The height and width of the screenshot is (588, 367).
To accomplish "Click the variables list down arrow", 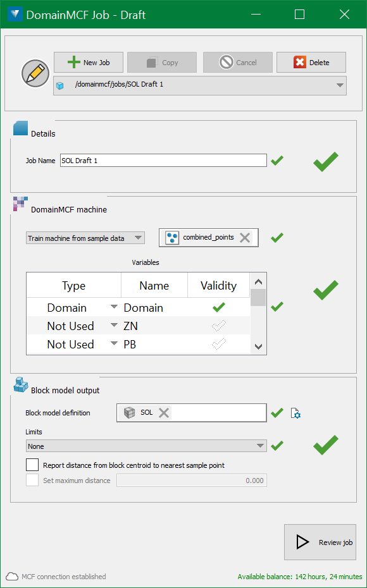I will coord(258,346).
